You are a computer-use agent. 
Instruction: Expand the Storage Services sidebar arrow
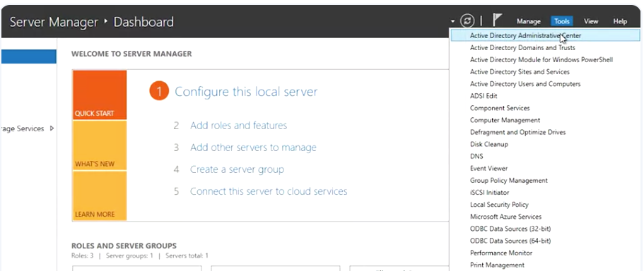tap(52, 128)
